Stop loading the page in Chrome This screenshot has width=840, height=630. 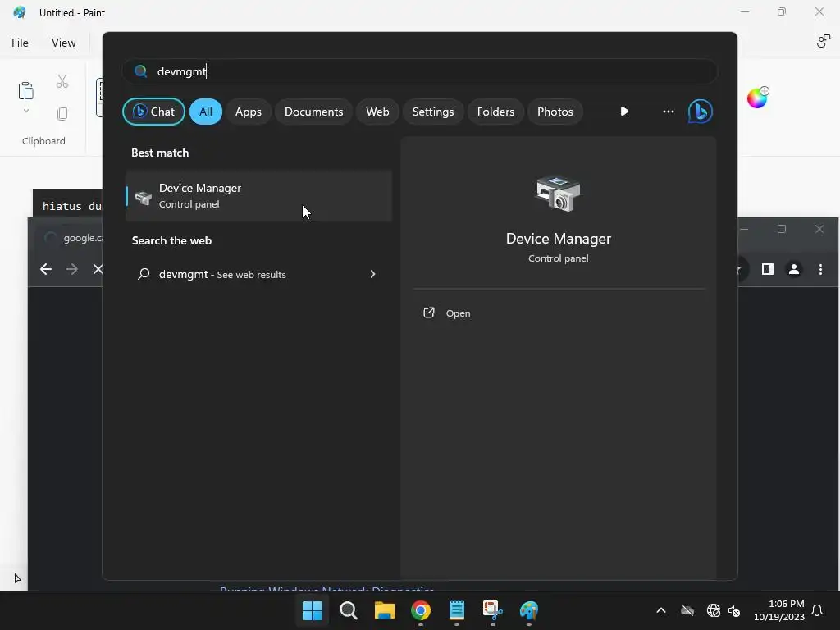coord(98,269)
